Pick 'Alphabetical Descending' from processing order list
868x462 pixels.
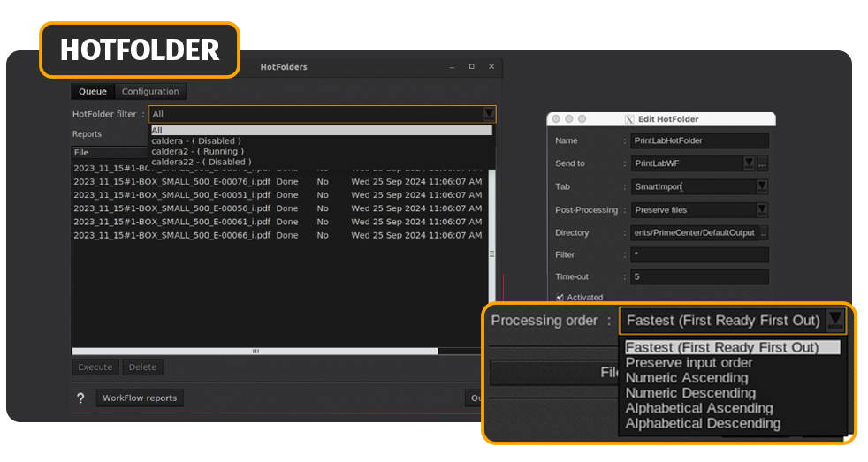click(x=703, y=423)
